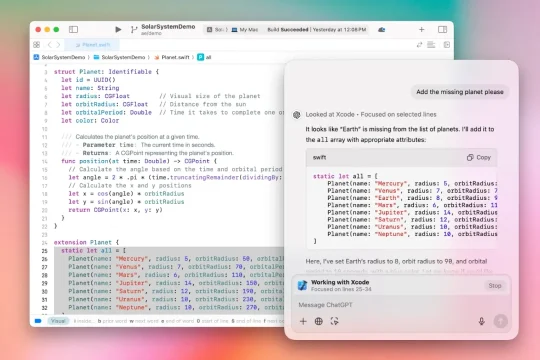The height and width of the screenshot is (360, 540).
Task: Click 'let id = UUID()' line
Action: point(88,80)
